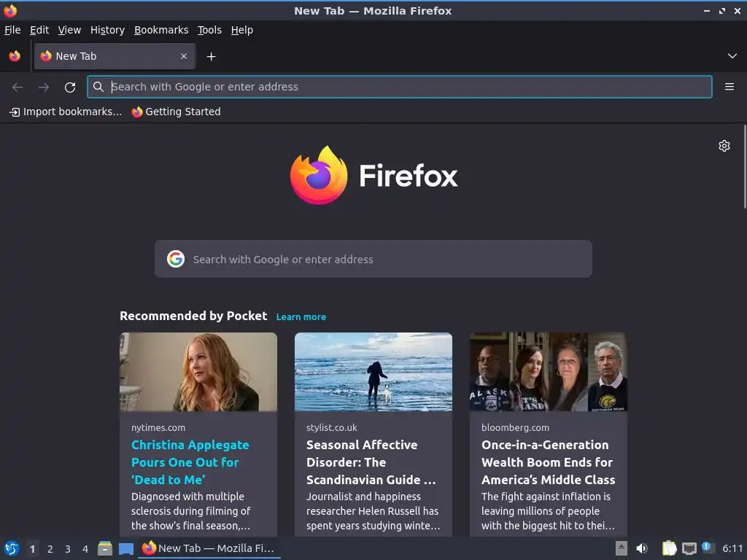Select the New Tab tab
This screenshot has width=747, height=560.
(115, 56)
